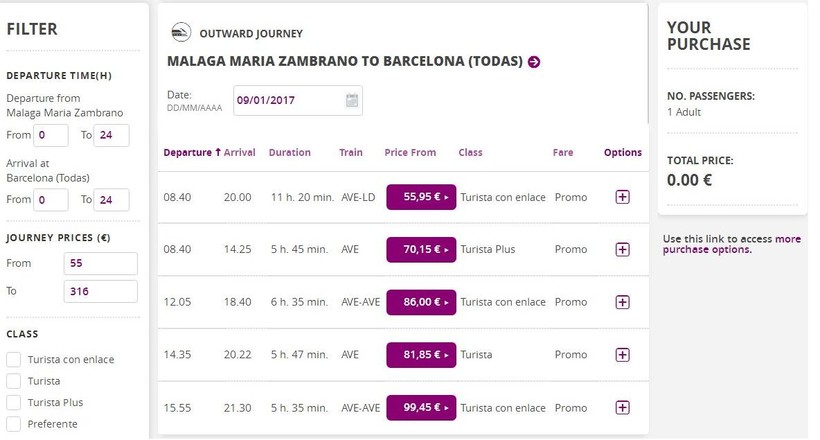Select the Preferente class checkbox

[x=14, y=424]
